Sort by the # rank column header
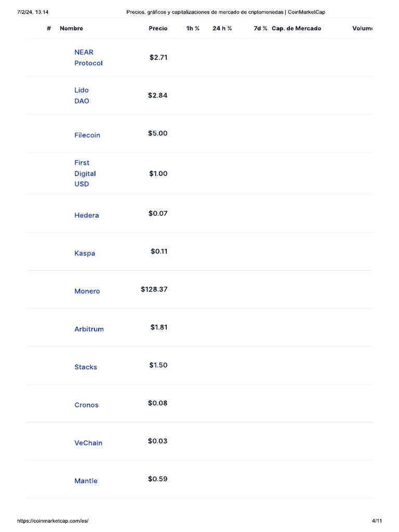 (49, 29)
